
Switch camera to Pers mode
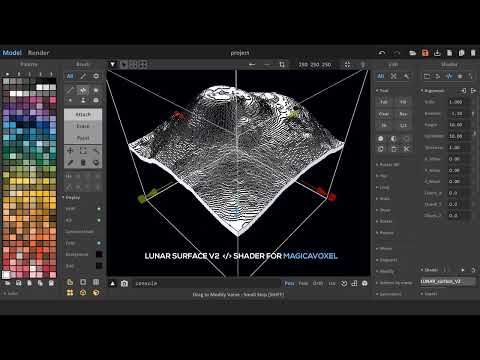[x=289, y=283]
